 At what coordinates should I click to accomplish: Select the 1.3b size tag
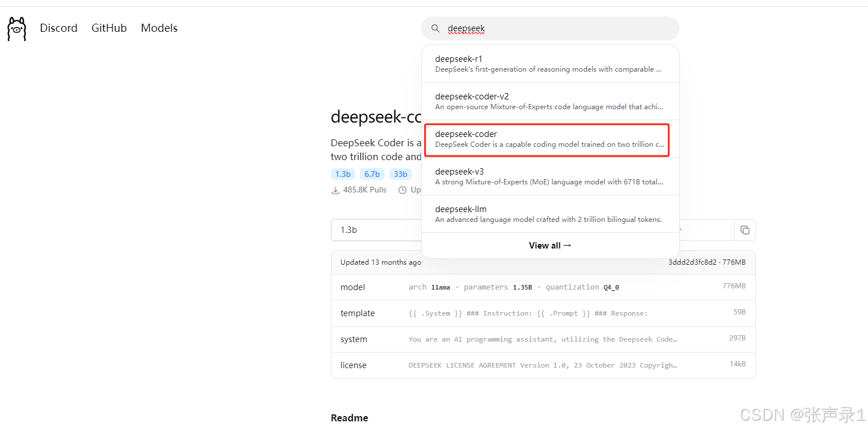[x=343, y=174]
